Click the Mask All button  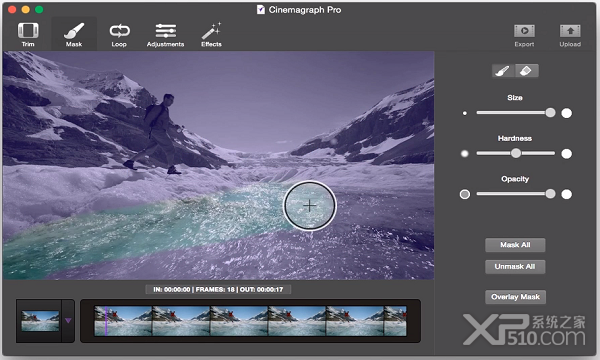[515, 245]
